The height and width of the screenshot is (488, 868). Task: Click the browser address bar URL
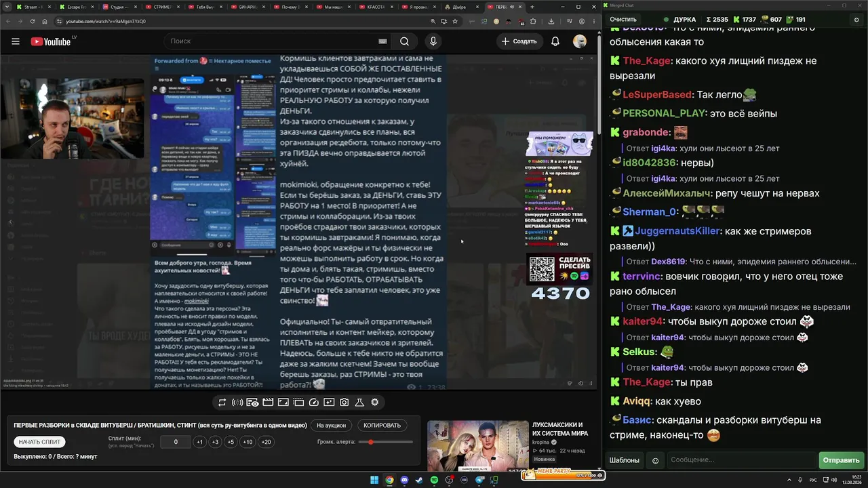[105, 21]
